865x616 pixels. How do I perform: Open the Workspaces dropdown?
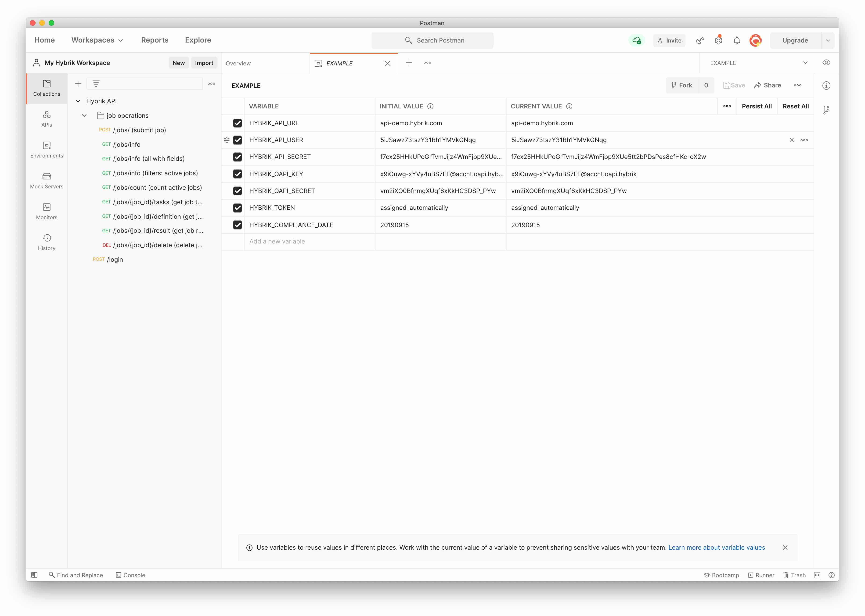[x=97, y=40]
